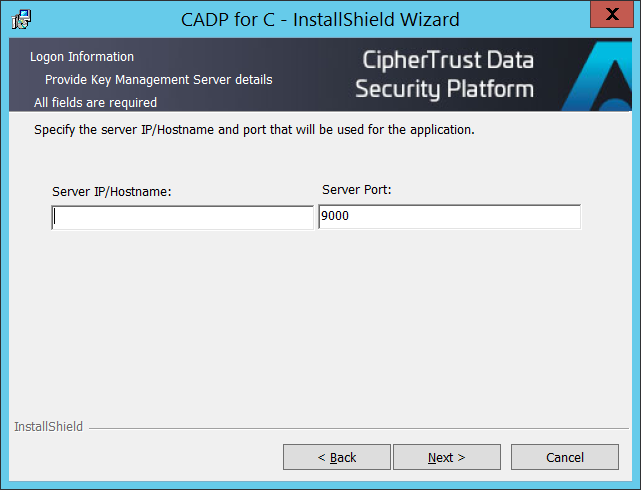Click the installer icon in title bar
Viewport: 641px width, 490px height.
click(20, 19)
